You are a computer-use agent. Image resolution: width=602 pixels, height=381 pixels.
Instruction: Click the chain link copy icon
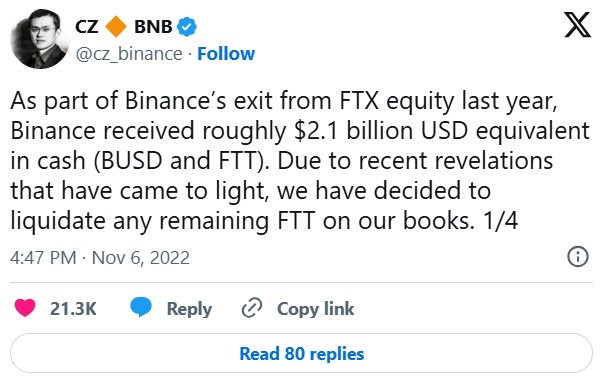(252, 308)
